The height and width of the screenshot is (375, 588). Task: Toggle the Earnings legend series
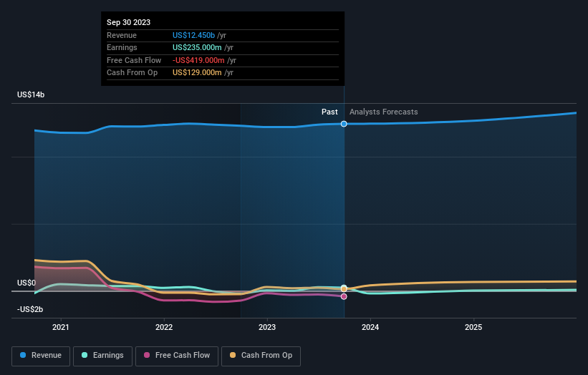point(102,356)
